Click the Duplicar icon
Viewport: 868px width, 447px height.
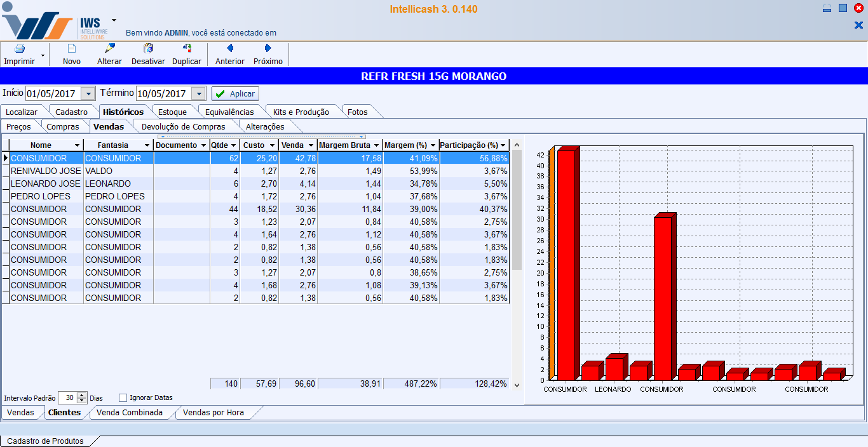coord(187,49)
